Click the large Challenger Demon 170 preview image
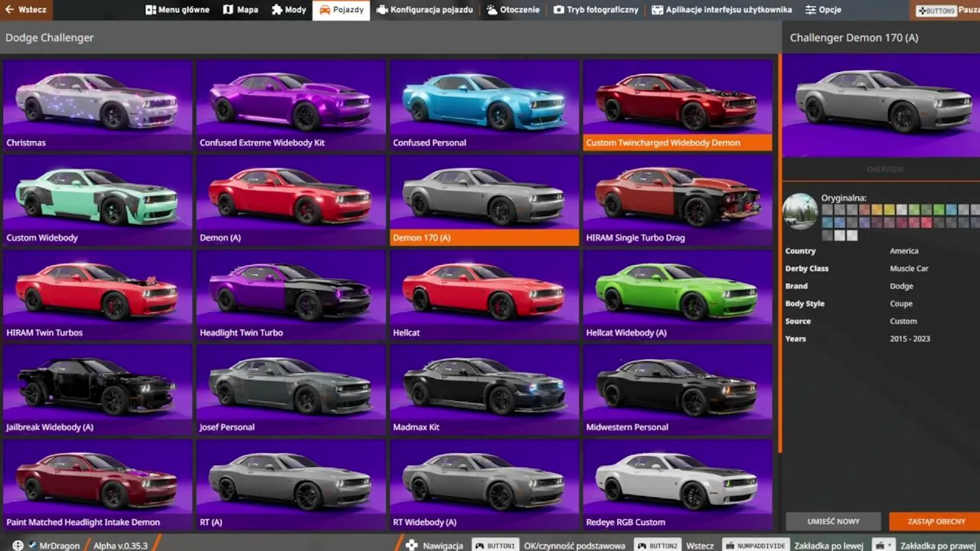Image resolution: width=980 pixels, height=551 pixels. pos(881,105)
